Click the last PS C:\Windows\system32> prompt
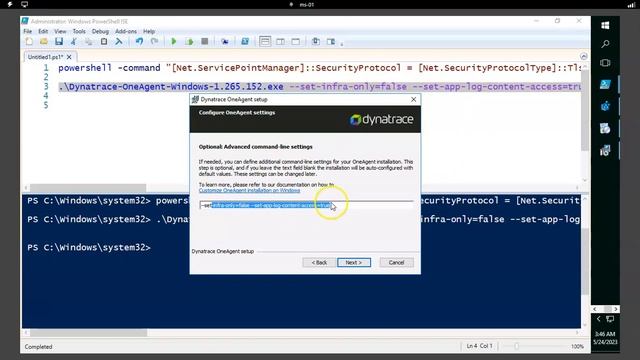The width and height of the screenshot is (640, 360). 89,247
